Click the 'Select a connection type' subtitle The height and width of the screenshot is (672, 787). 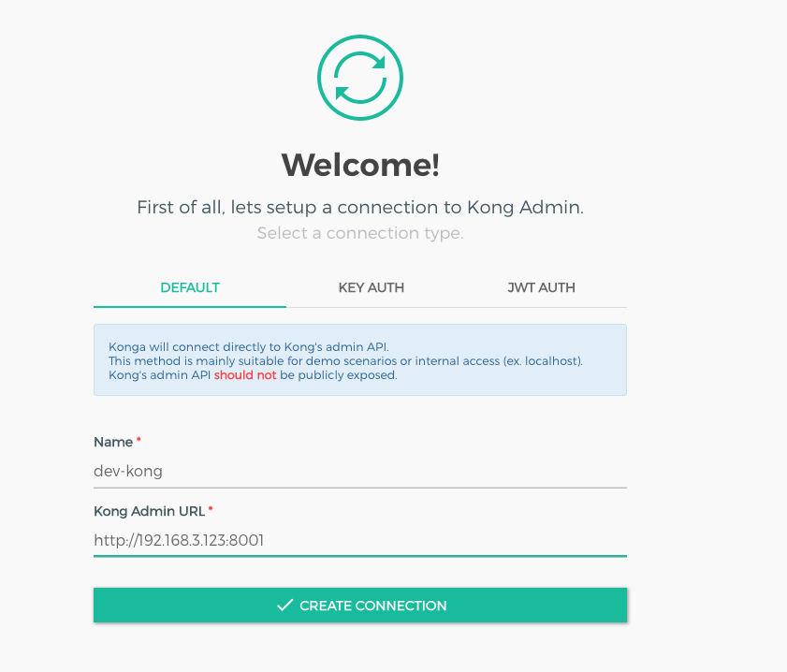(360, 233)
